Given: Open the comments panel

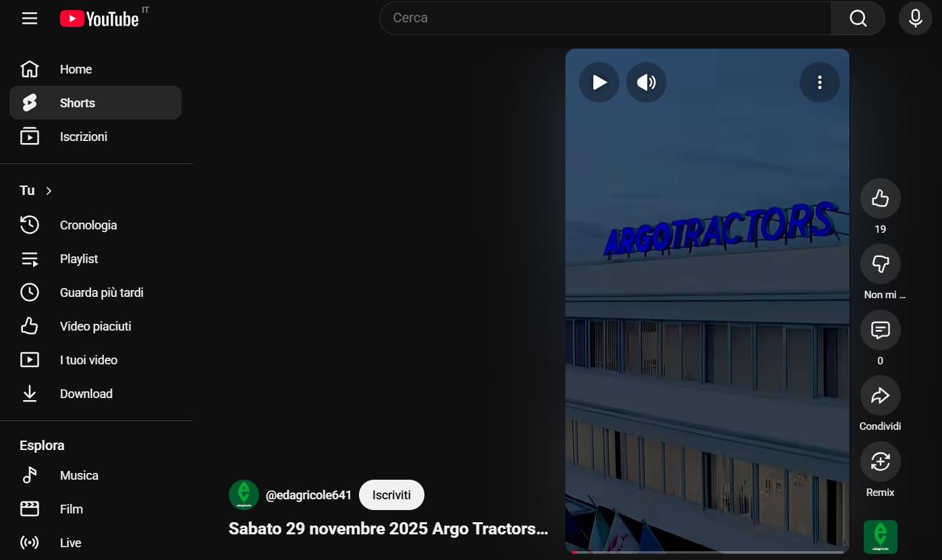Looking at the screenshot, I should coord(880,330).
